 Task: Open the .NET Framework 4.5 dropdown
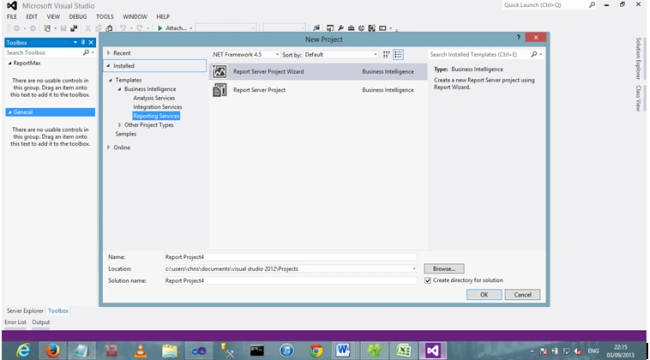245,54
